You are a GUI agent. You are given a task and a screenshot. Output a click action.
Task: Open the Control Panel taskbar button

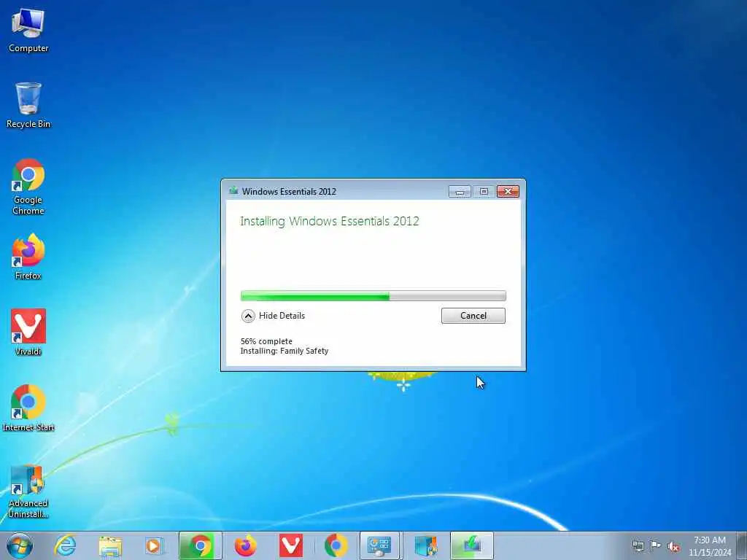(x=381, y=545)
